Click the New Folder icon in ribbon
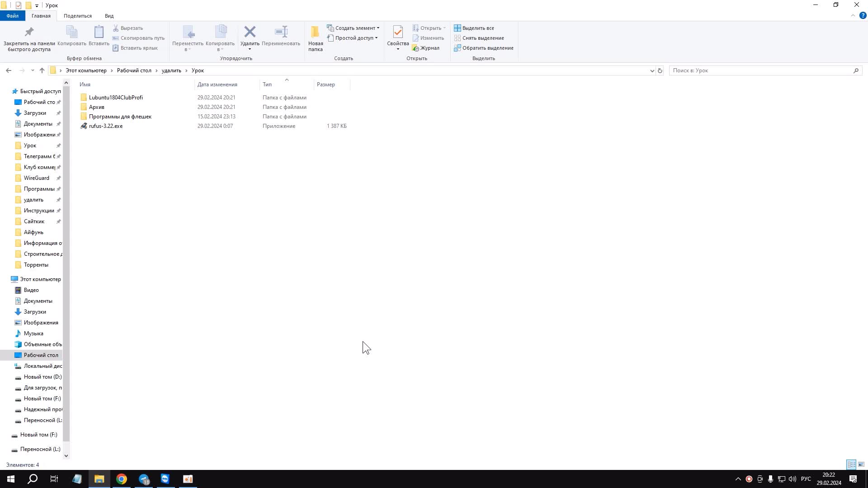Screen dimensions: 868x488 click(x=315, y=32)
